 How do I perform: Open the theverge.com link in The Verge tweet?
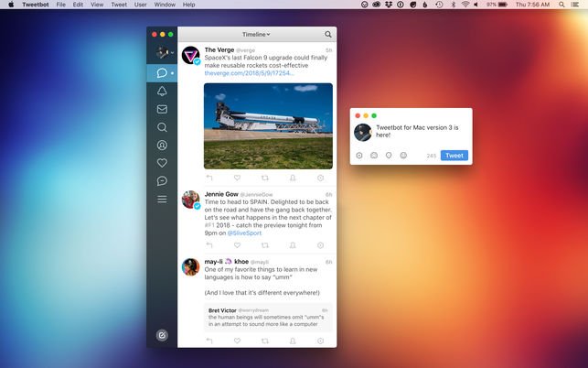pyautogui.click(x=249, y=73)
